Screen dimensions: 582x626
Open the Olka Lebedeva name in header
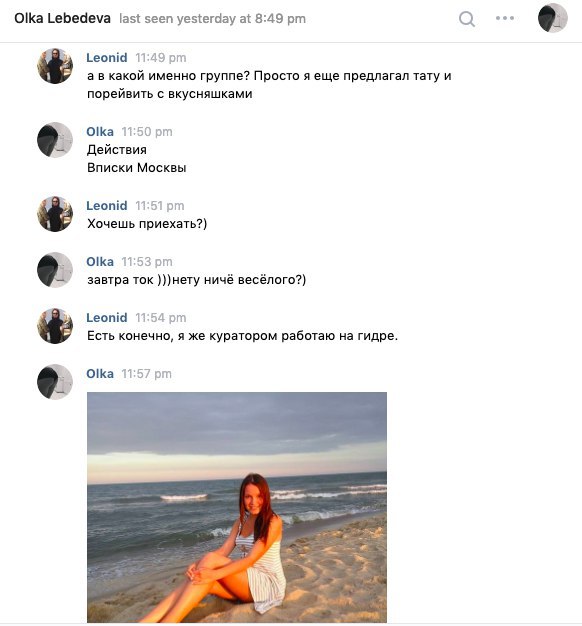[x=62, y=18]
